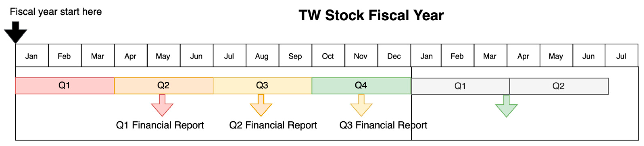Click the Q1 Financial Report label
The image size is (644, 146).
160,125
